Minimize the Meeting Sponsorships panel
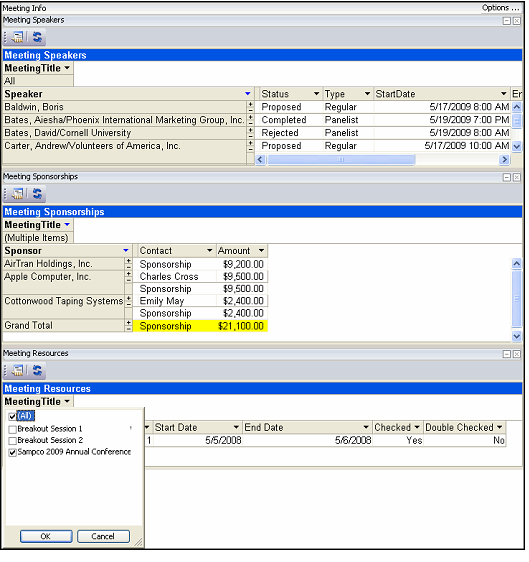 tap(507, 177)
